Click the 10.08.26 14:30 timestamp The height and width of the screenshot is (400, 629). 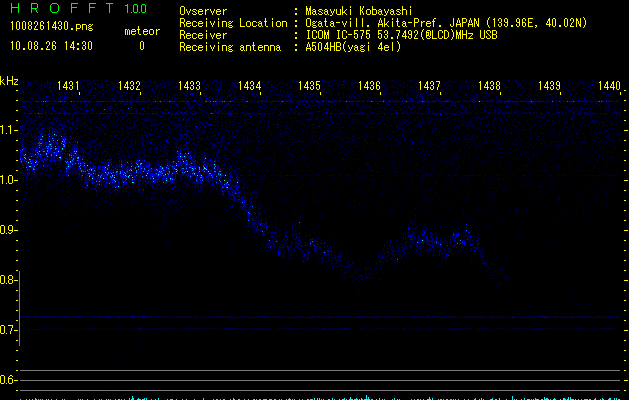tap(51, 46)
